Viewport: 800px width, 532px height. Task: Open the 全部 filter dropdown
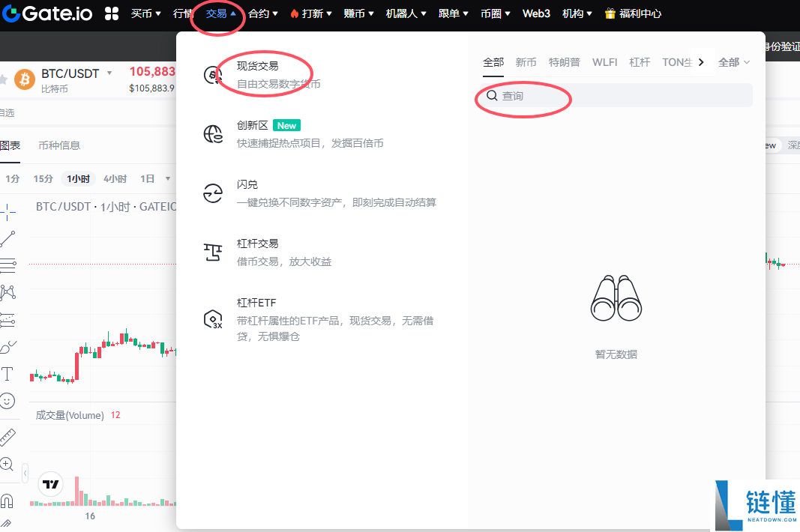[734, 62]
